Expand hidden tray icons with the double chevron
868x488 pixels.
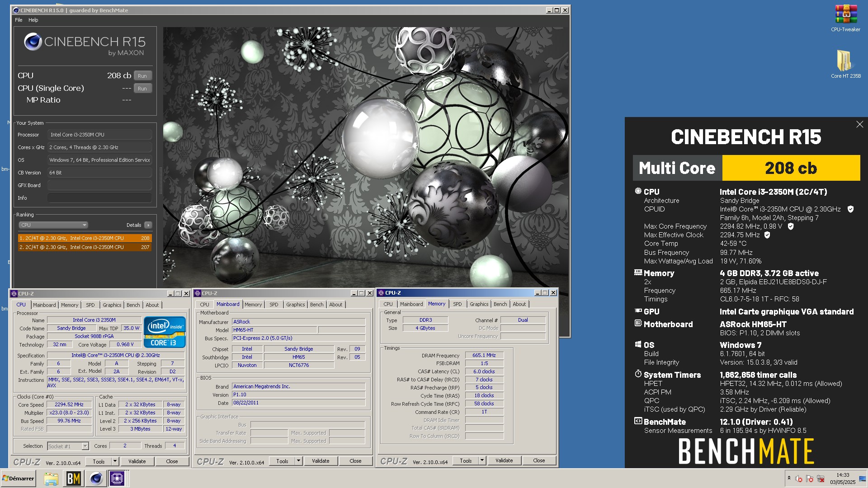click(789, 478)
